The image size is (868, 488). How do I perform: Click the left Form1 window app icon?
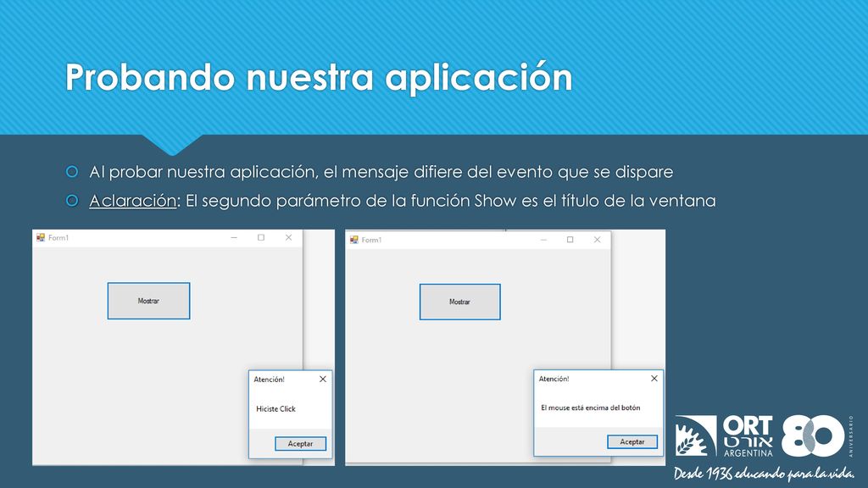tap(41, 237)
